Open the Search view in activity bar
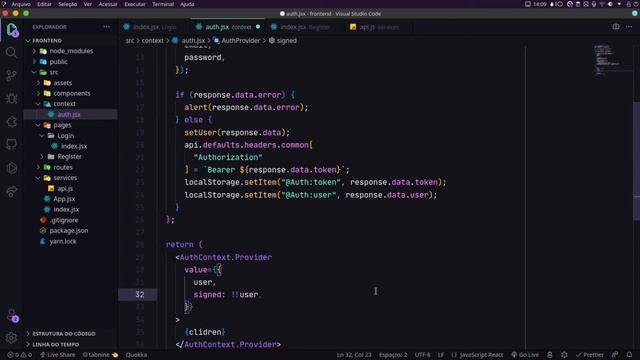 [x=11, y=52]
